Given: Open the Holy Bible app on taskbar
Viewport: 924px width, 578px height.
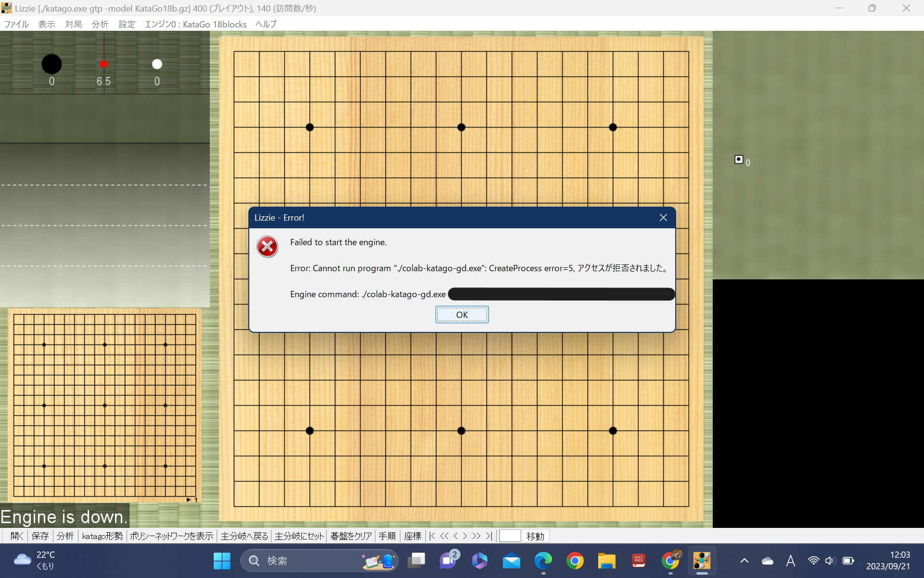Looking at the screenshot, I should click(x=639, y=561).
